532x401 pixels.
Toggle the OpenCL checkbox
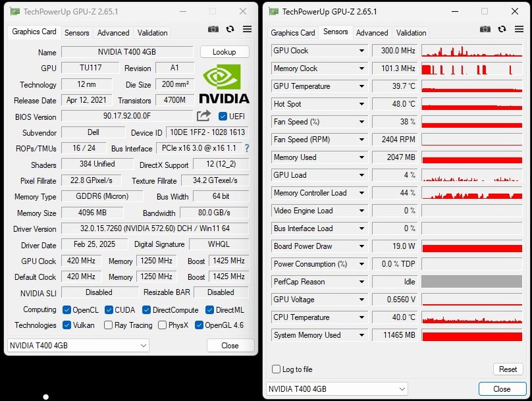pos(66,309)
